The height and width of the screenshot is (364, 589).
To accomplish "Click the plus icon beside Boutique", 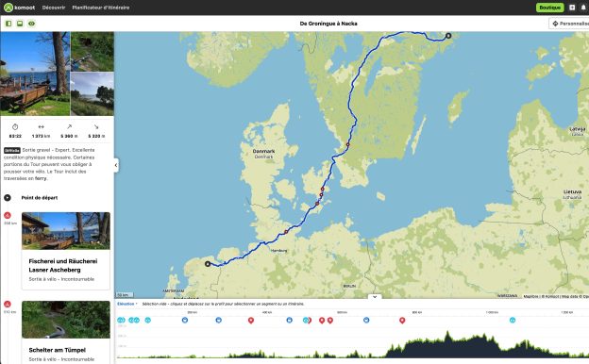I will coord(572,8).
